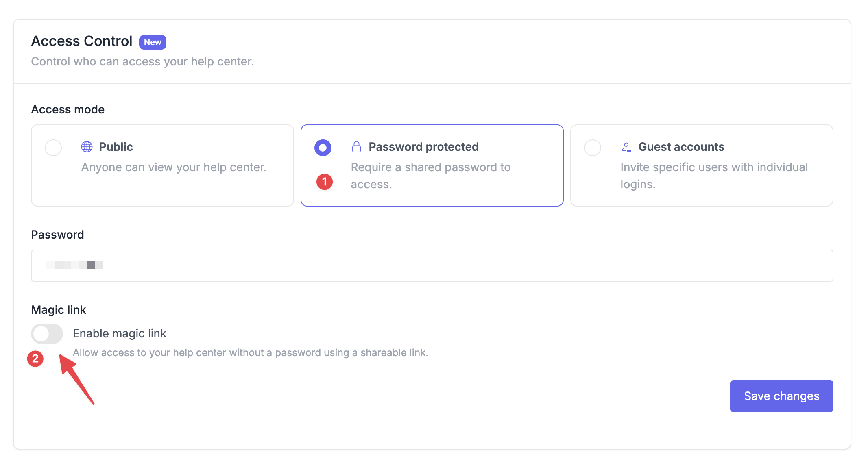Choose the Guest accounts radio button
868x461 pixels.
[593, 148]
